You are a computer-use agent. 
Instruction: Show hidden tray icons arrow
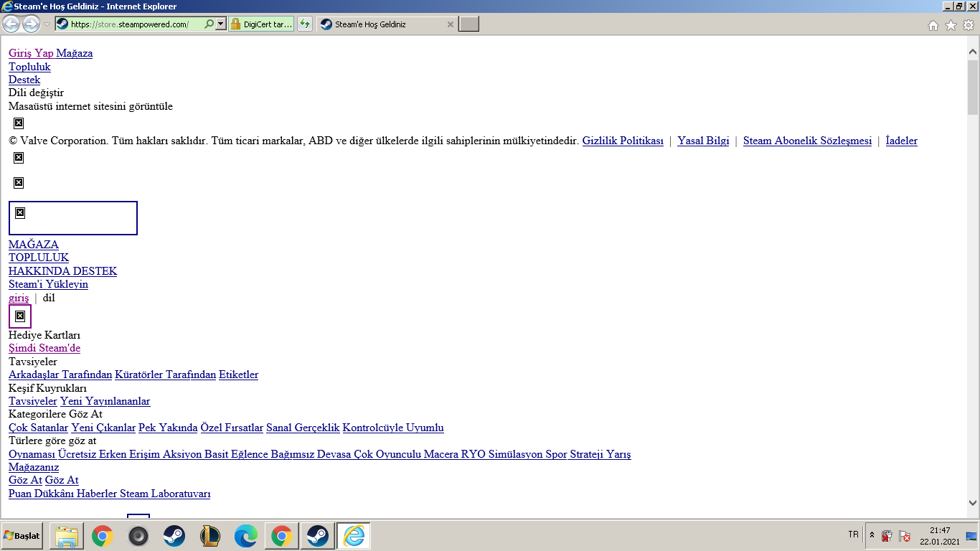click(872, 535)
